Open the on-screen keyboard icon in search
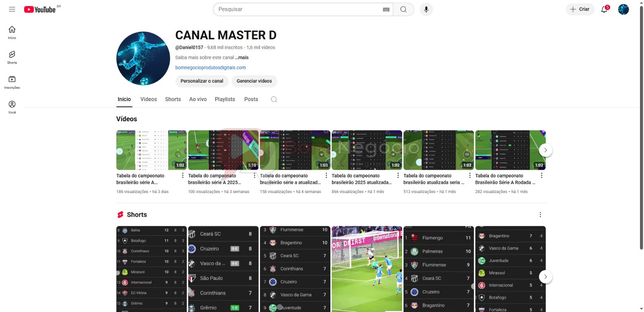This screenshot has width=644, height=312. coord(386,9)
